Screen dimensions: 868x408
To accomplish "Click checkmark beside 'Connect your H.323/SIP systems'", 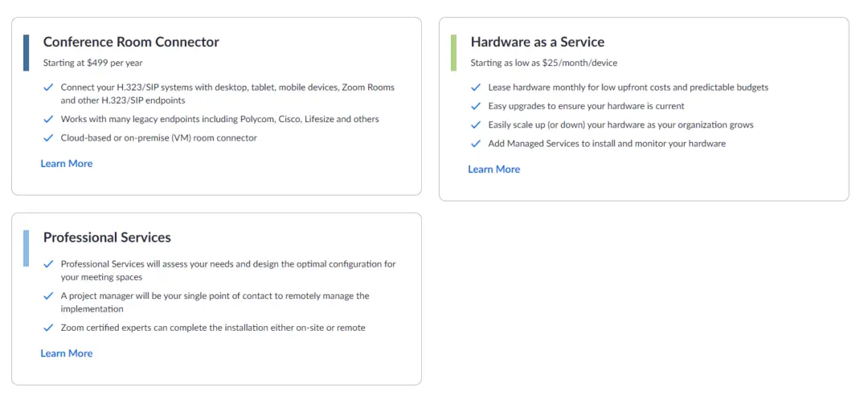I will [48, 88].
